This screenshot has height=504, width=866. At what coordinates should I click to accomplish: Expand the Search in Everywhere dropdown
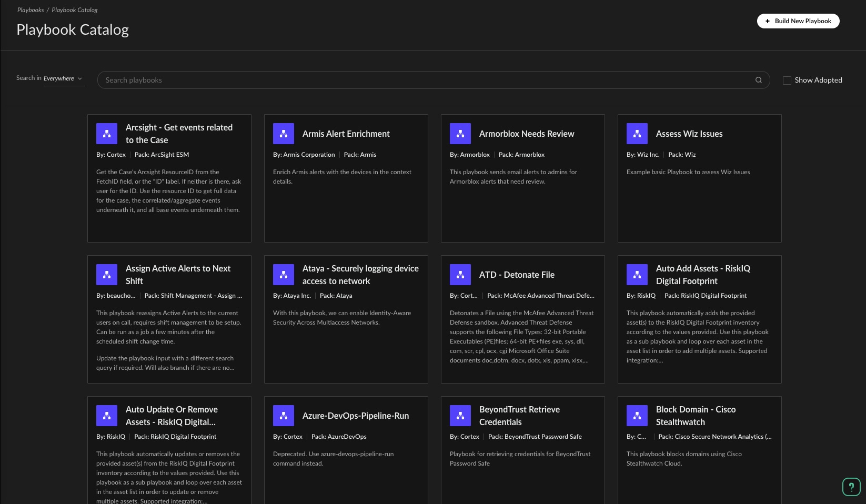pos(63,78)
